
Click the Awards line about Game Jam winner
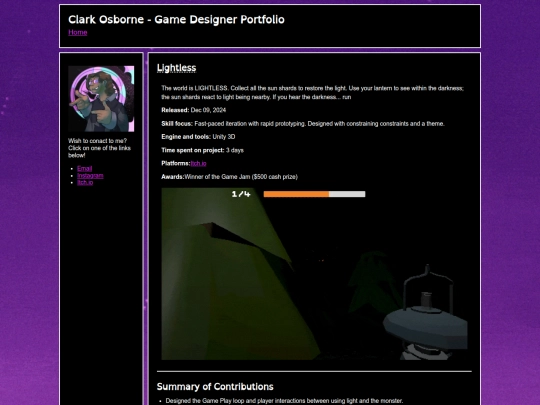pyautogui.click(x=229, y=177)
